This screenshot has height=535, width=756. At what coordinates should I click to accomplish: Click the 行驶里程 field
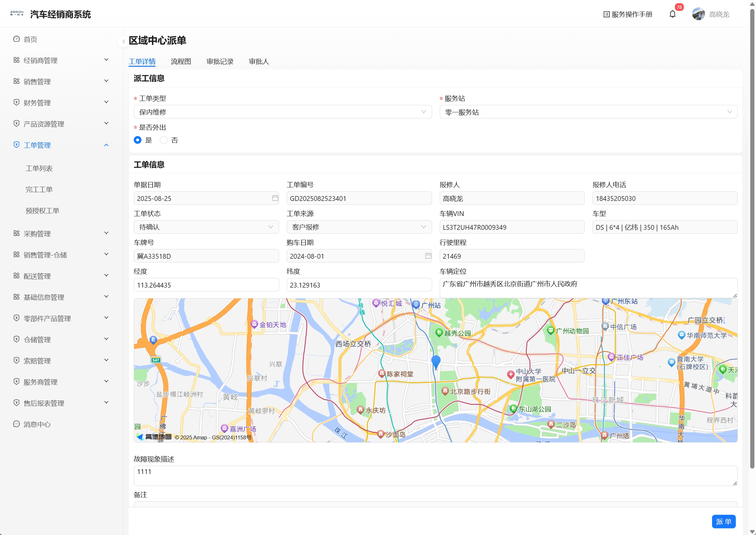tap(512, 256)
